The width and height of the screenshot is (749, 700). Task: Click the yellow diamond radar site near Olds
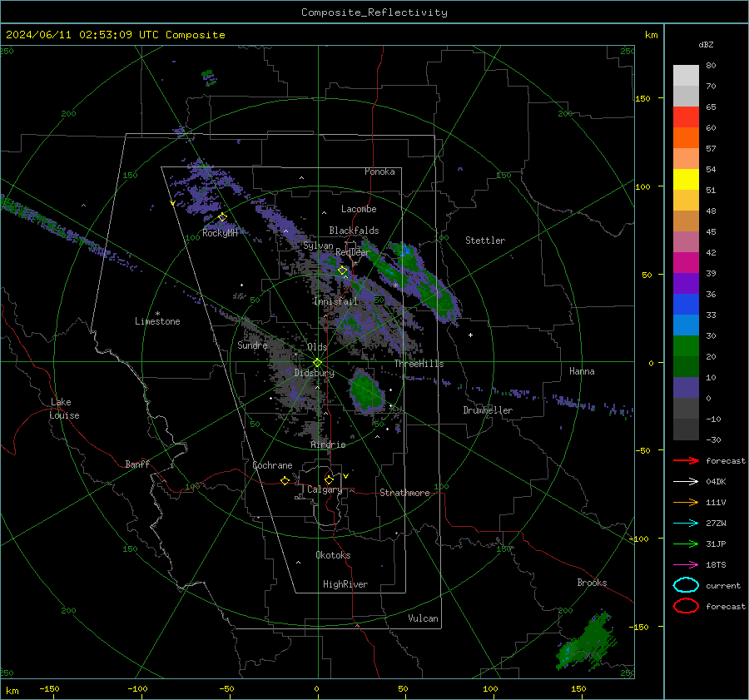tap(317, 363)
